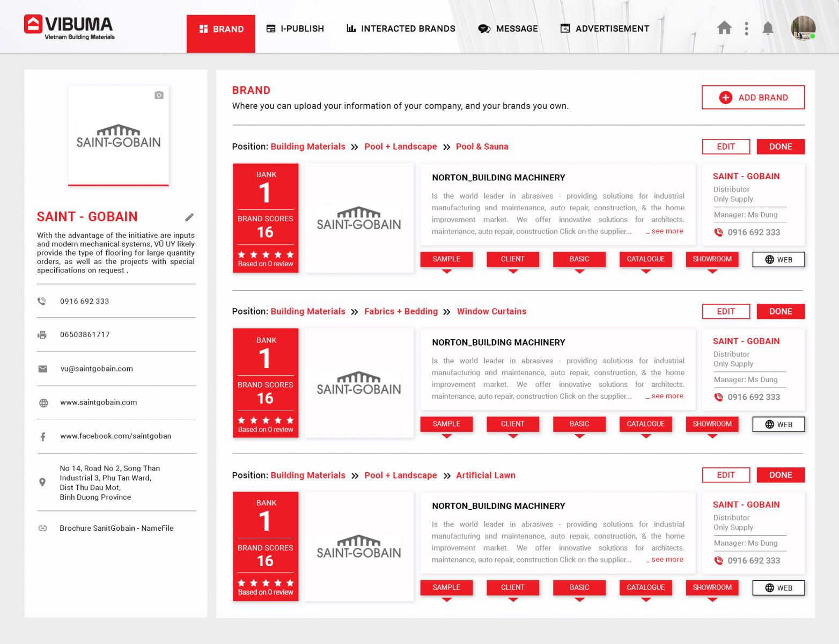Click EDIT for Window Curtains position
This screenshot has width=839, height=644.
[726, 311]
